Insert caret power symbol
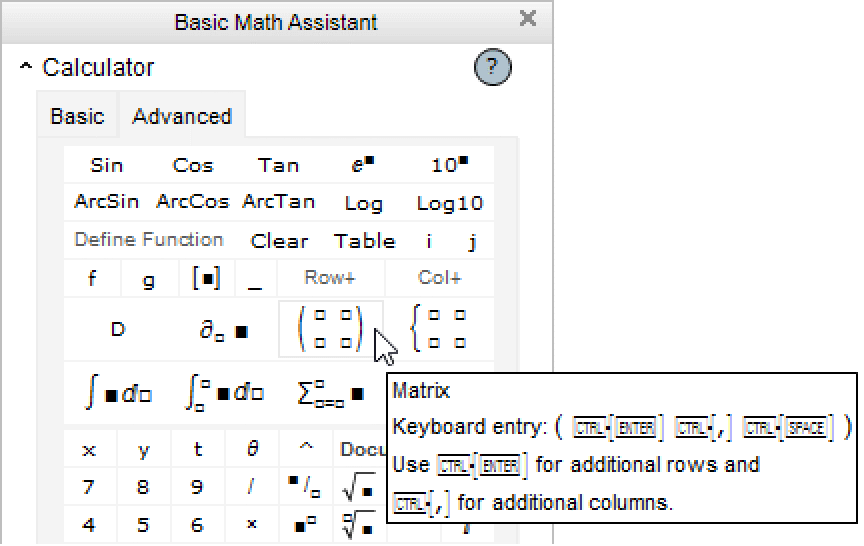The width and height of the screenshot is (864, 546). pos(306,448)
